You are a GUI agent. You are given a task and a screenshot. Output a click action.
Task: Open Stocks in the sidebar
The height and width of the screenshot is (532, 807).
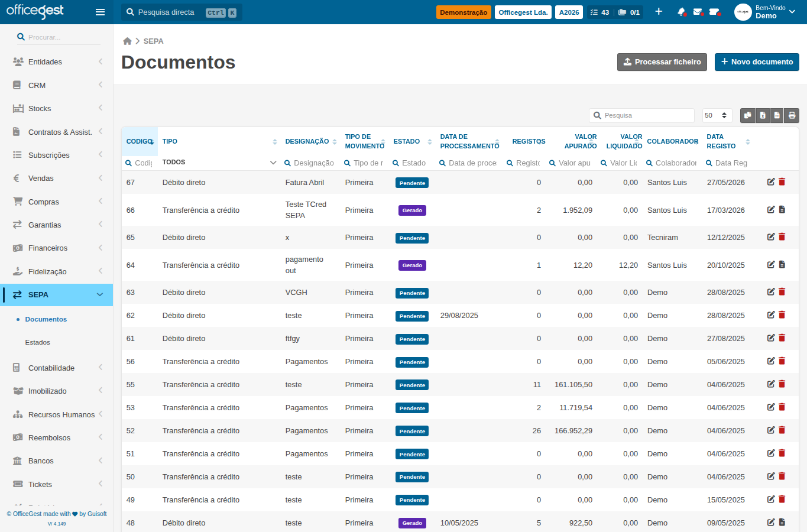(57, 108)
